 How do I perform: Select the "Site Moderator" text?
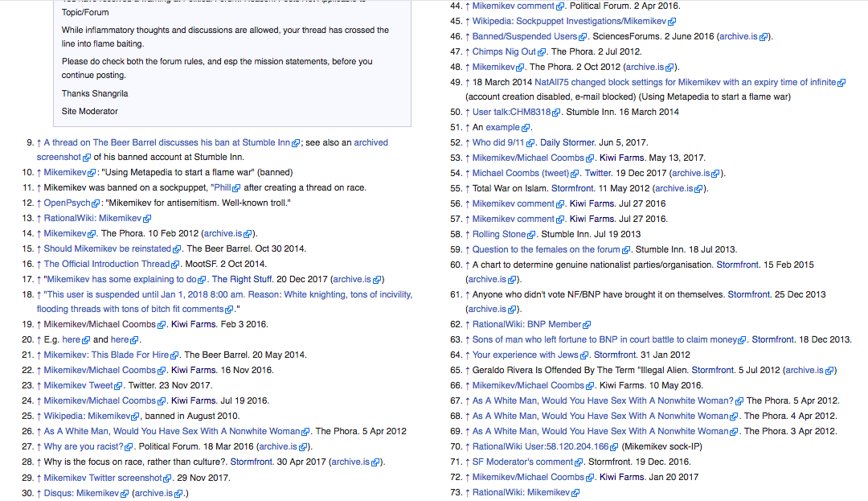coord(90,111)
